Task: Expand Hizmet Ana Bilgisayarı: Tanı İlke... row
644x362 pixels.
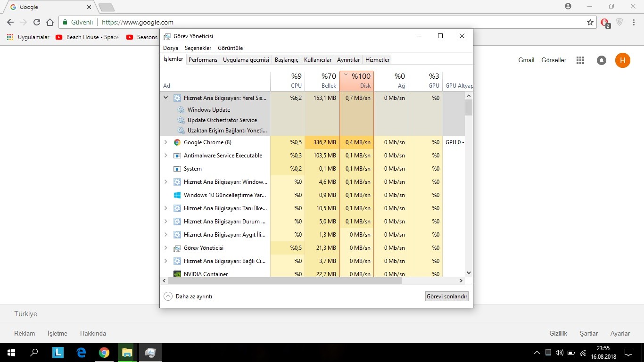Action: 165,208
